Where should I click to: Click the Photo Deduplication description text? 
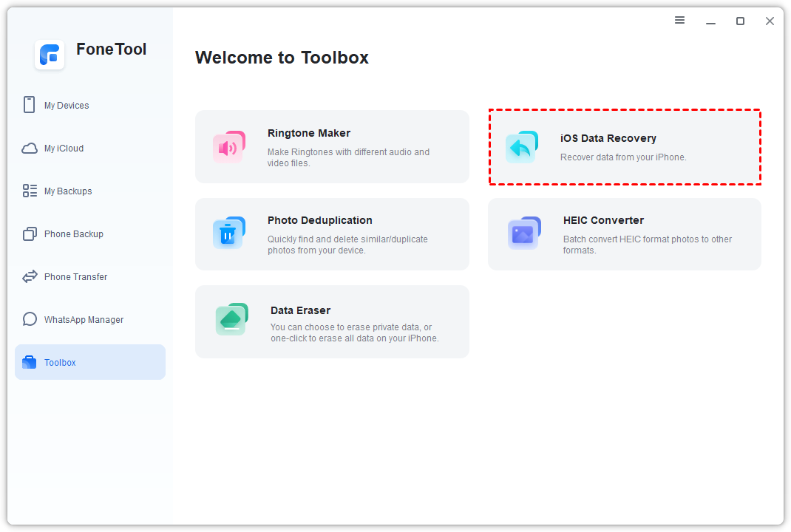point(347,245)
